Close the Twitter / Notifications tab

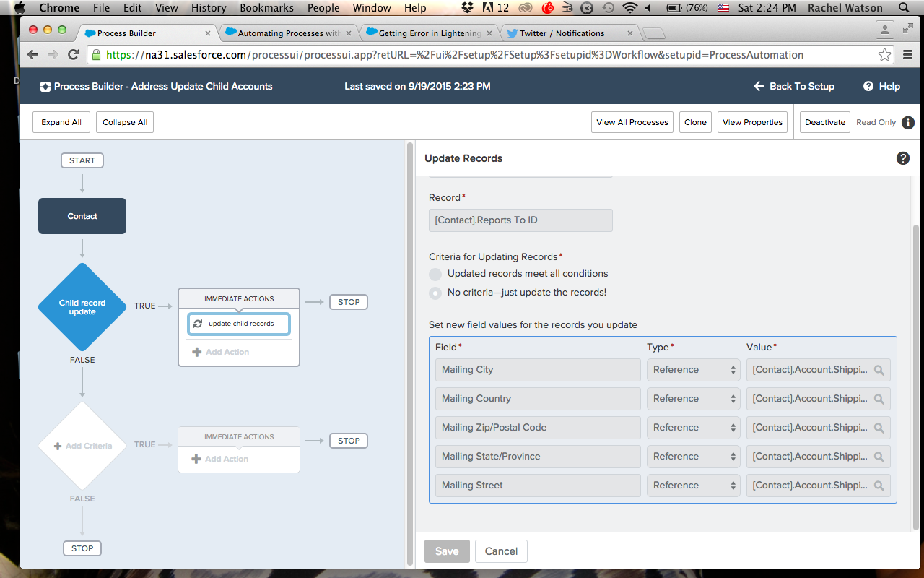pyautogui.click(x=630, y=33)
